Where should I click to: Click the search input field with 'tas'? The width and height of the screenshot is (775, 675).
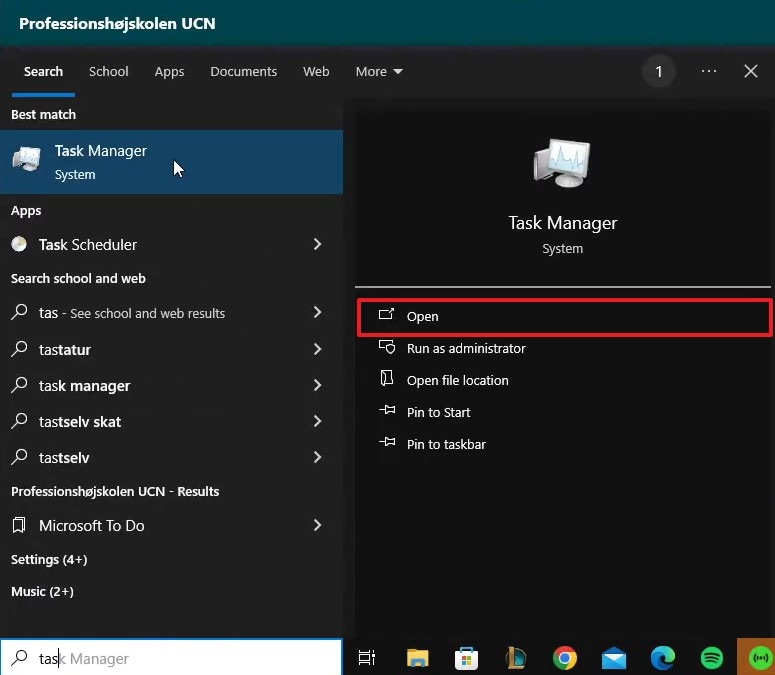coord(172,658)
